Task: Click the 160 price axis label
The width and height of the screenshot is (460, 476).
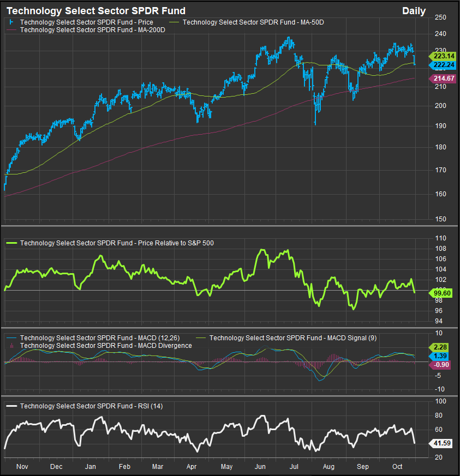Action: point(440,194)
